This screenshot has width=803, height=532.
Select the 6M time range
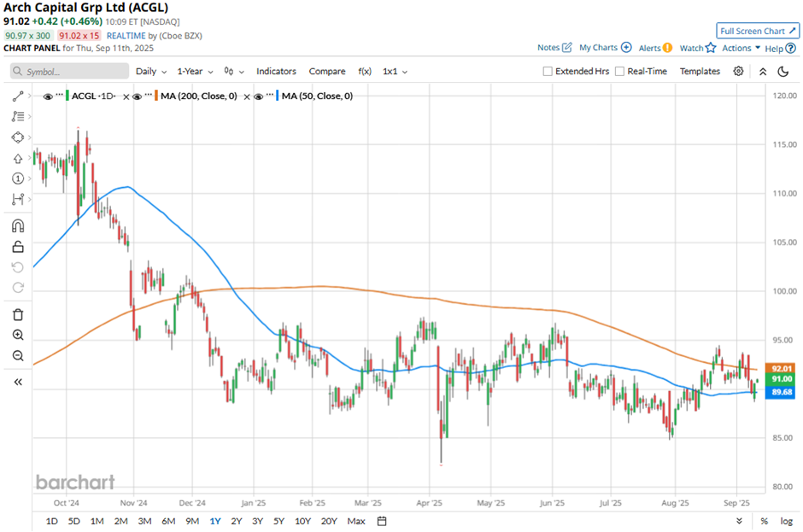[168, 521]
